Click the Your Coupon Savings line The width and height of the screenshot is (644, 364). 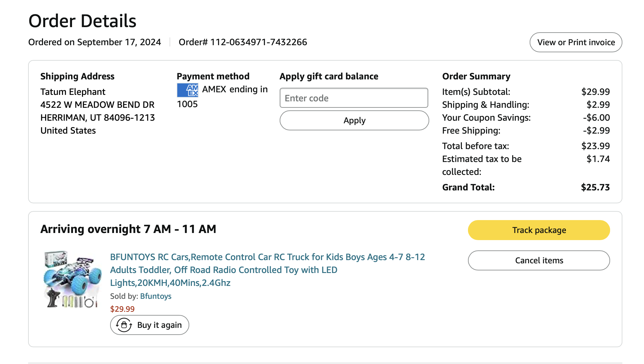[486, 118]
